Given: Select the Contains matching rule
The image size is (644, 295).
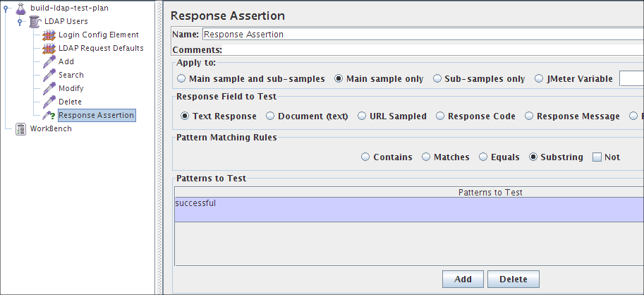Looking at the screenshot, I should click(365, 157).
